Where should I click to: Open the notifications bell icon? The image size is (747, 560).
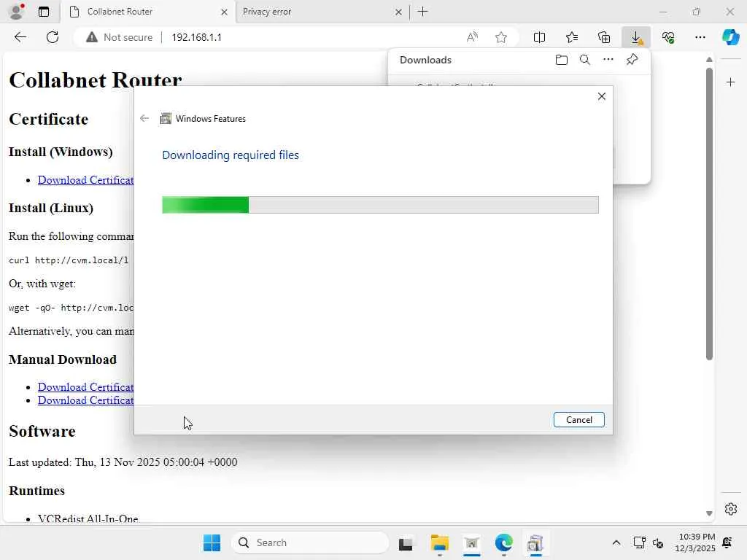click(x=727, y=542)
